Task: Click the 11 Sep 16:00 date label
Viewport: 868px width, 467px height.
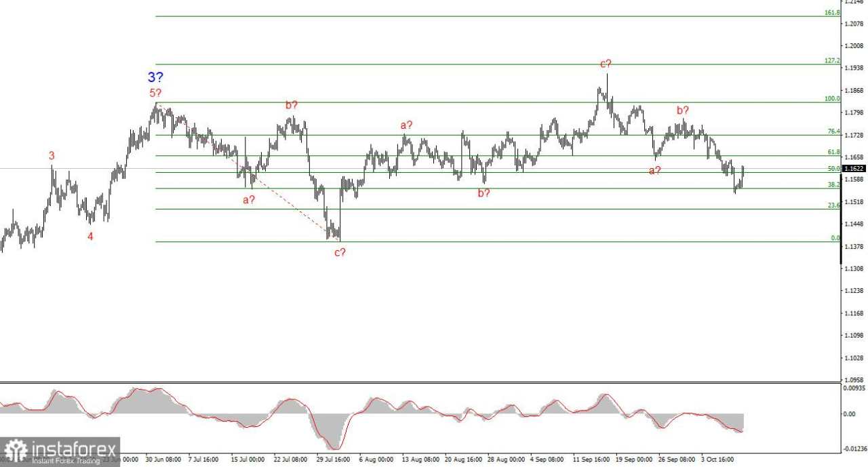Action: coord(592,459)
